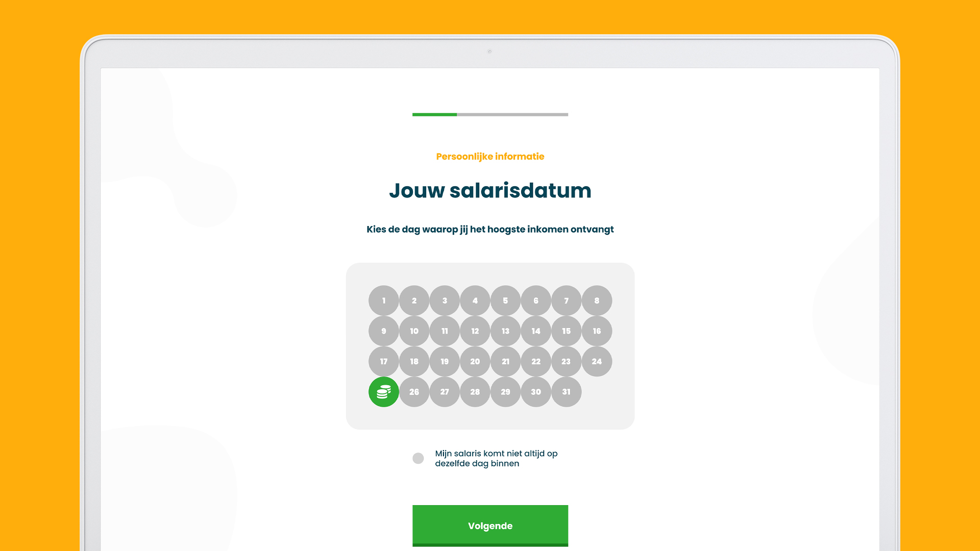Select day 22 in the grid

536,361
